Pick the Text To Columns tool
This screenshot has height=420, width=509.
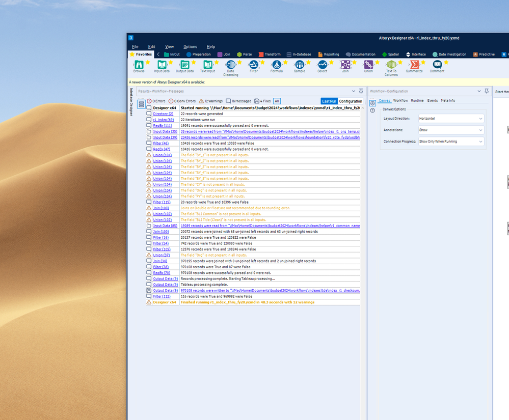391,65
